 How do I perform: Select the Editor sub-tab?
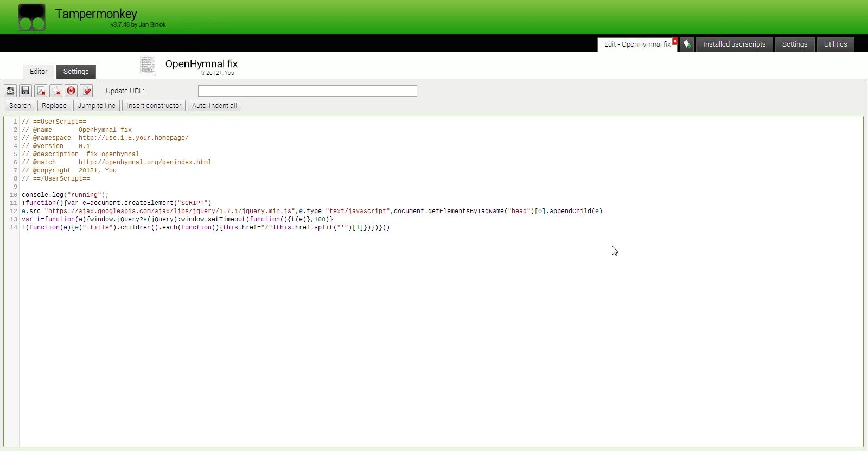point(39,72)
